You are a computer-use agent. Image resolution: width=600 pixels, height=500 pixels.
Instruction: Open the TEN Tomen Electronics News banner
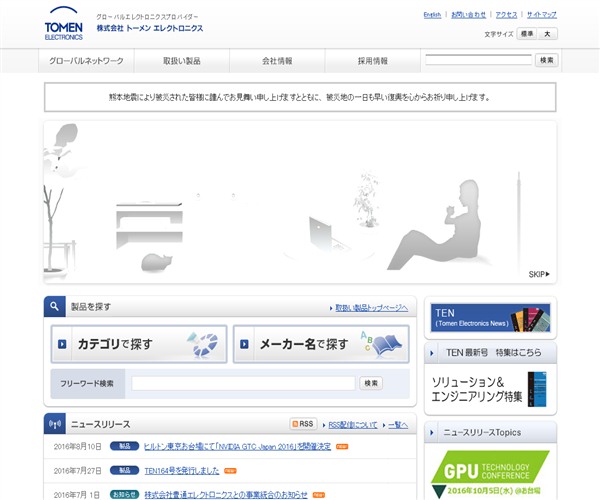[490, 318]
